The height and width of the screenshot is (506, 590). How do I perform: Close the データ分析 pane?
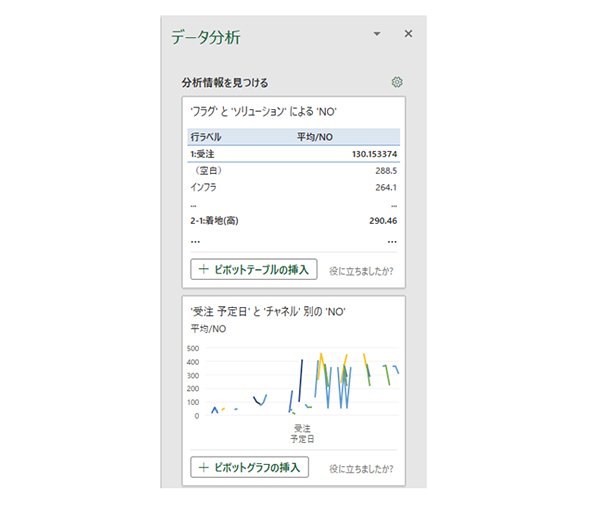pos(408,33)
